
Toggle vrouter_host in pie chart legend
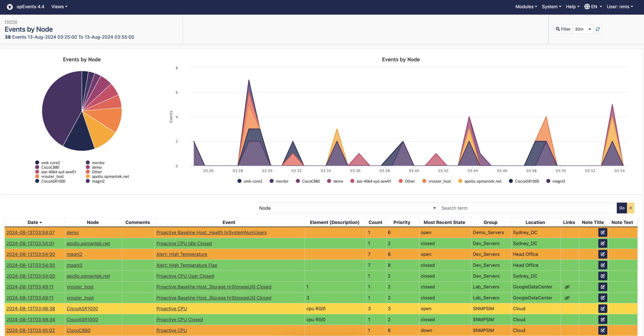pos(50,176)
